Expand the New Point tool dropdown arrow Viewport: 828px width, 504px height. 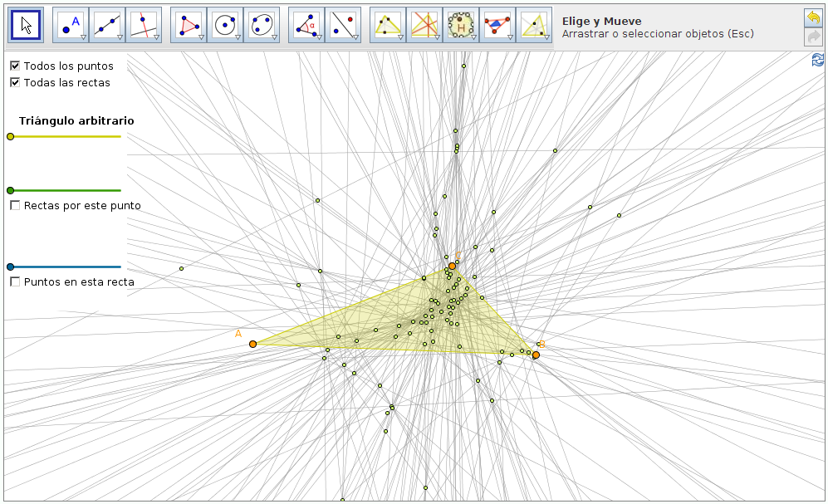(x=83, y=37)
